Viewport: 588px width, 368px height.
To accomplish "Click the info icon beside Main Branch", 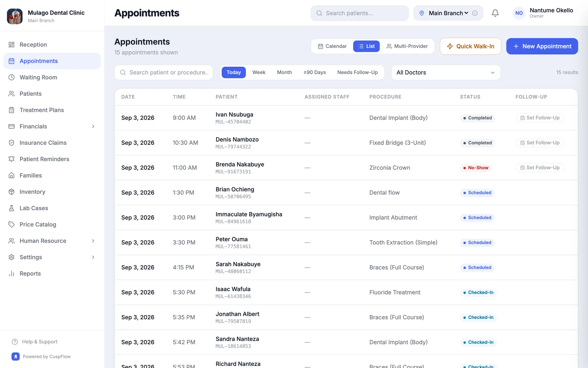I will tap(475, 13).
